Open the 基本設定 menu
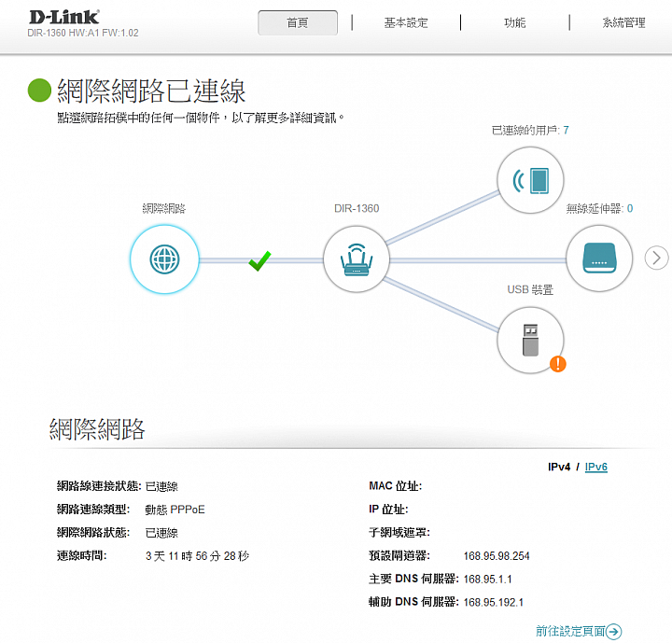The width and height of the screenshot is (672, 643). (x=406, y=22)
